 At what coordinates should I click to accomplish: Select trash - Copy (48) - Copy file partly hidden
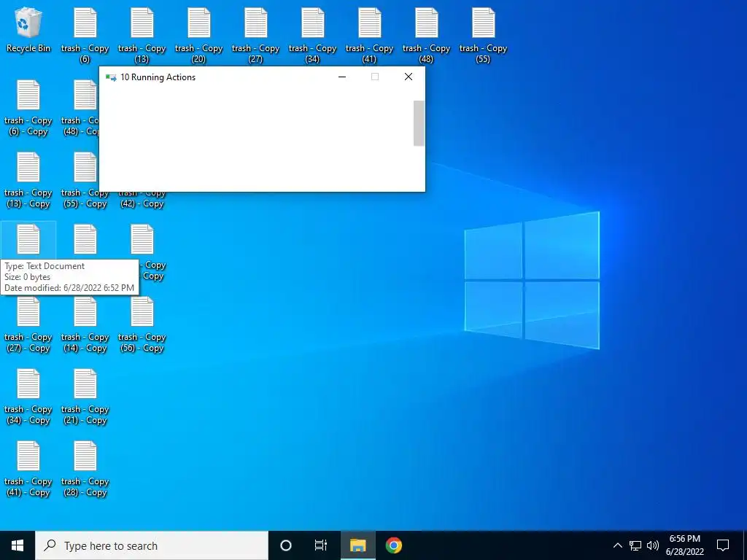pyautogui.click(x=80, y=108)
